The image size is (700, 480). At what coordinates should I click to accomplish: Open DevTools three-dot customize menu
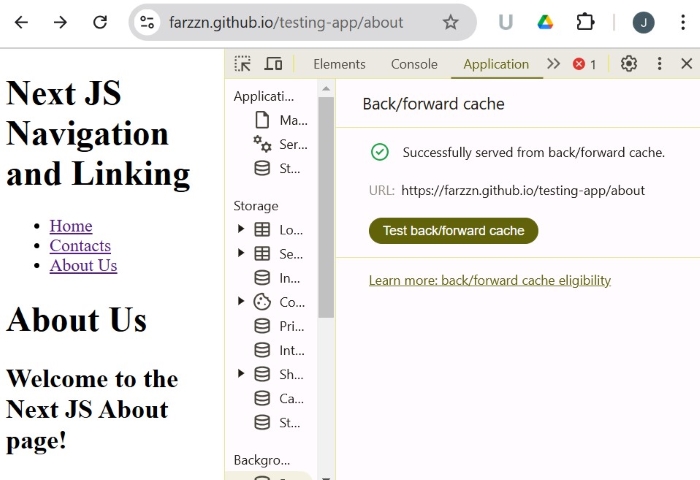point(659,64)
